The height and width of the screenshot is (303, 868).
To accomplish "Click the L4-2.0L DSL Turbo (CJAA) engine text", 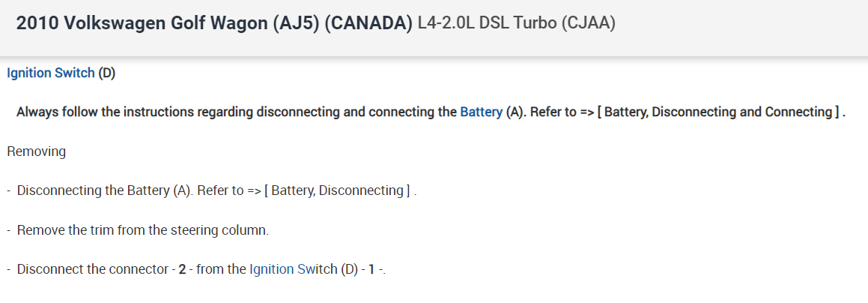I will click(517, 23).
